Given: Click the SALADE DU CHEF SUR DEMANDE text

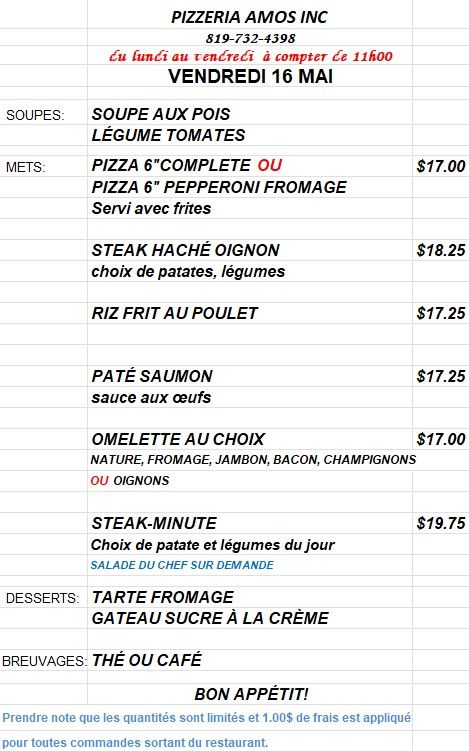Looking at the screenshot, I should [x=182, y=565].
